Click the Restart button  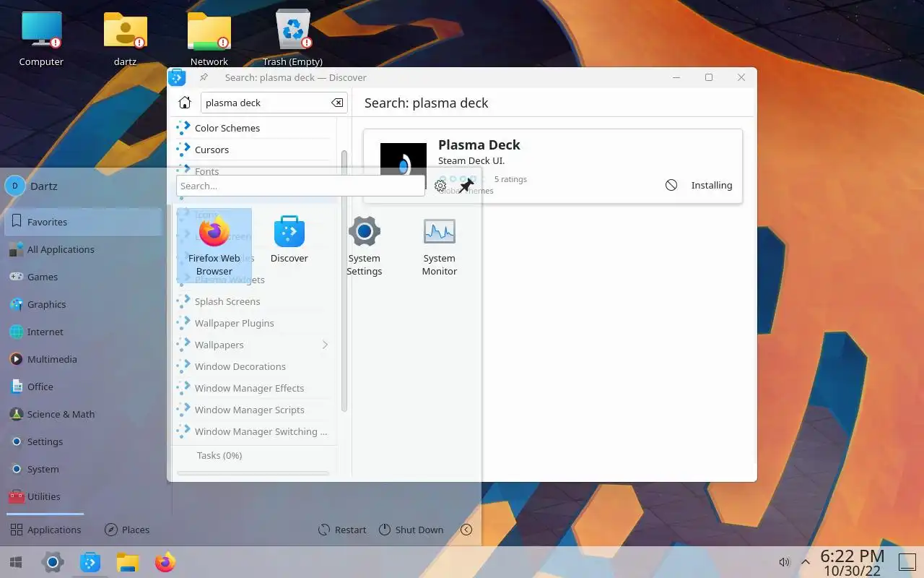tap(342, 530)
